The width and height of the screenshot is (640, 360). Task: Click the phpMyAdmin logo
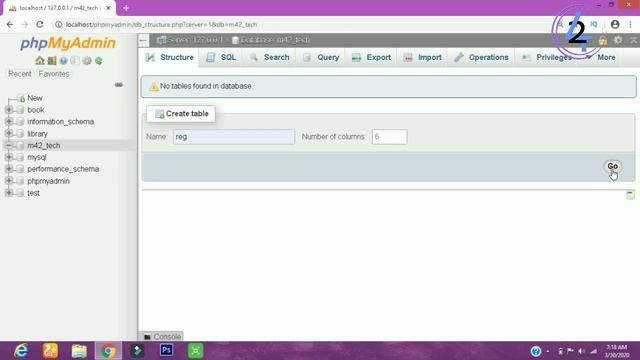tap(68, 43)
